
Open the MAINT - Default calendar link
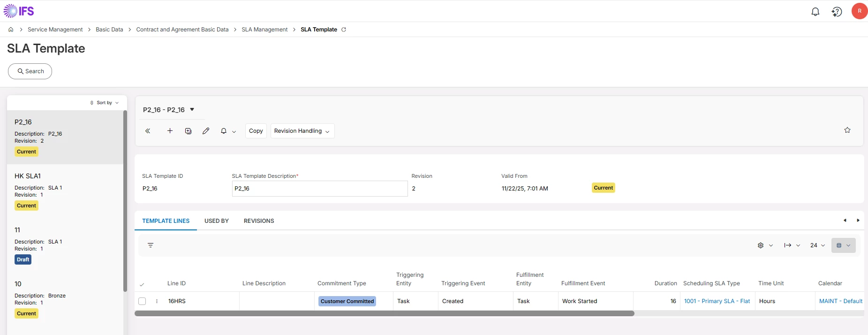(841, 301)
